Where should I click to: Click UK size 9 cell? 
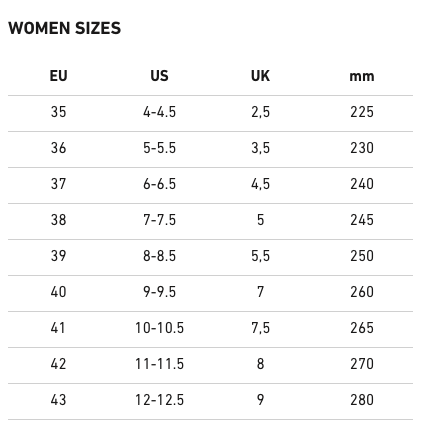tap(260, 400)
